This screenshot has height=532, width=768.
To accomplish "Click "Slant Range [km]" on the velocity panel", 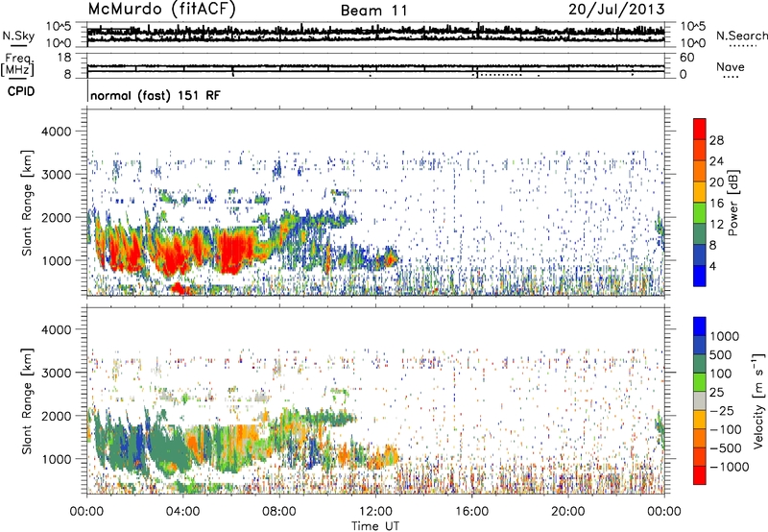I will click(27, 400).
